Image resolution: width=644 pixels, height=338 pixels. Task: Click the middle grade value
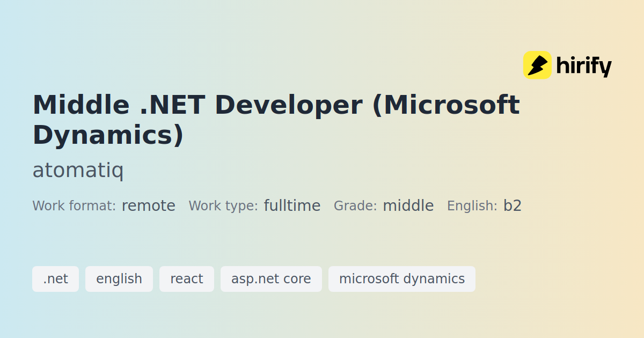click(x=408, y=205)
